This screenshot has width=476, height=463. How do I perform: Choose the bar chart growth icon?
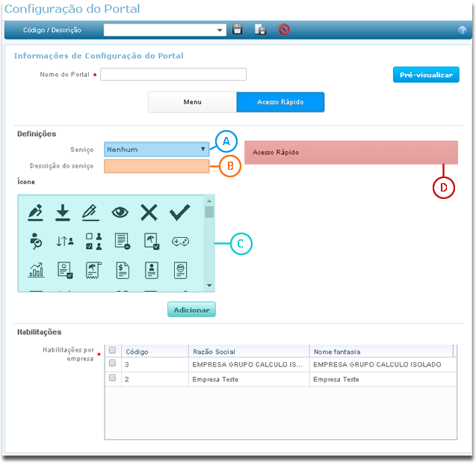[35, 270]
